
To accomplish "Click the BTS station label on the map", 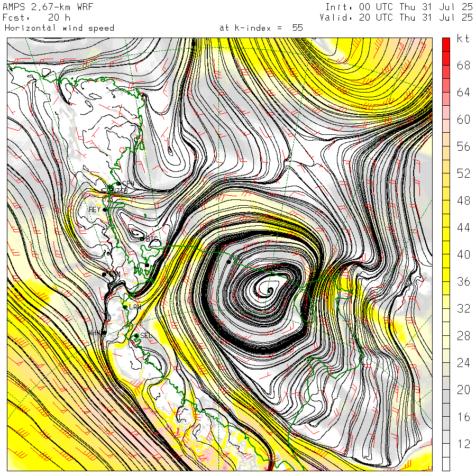I will pyautogui.click(x=152, y=239).
